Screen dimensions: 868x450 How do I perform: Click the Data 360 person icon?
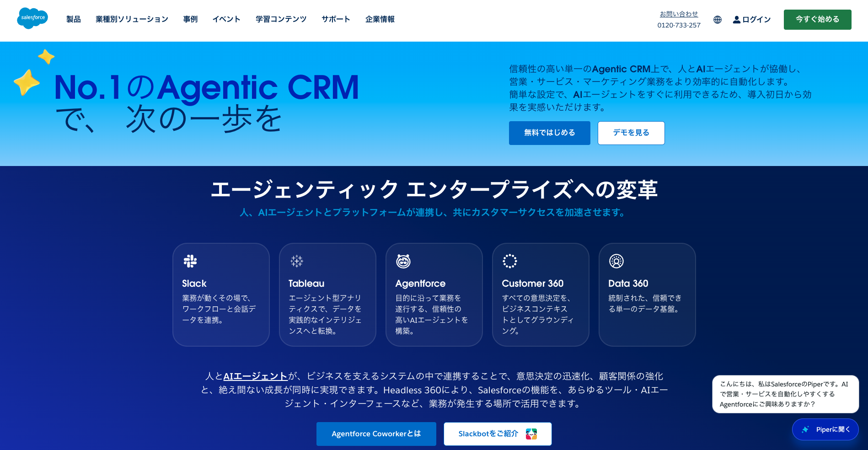point(616,261)
